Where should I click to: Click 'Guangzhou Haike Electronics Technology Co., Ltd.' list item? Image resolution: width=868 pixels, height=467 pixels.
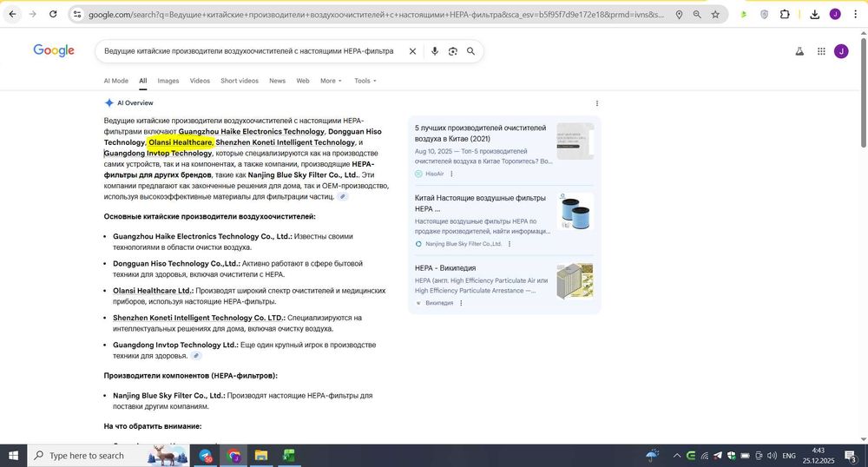point(202,237)
